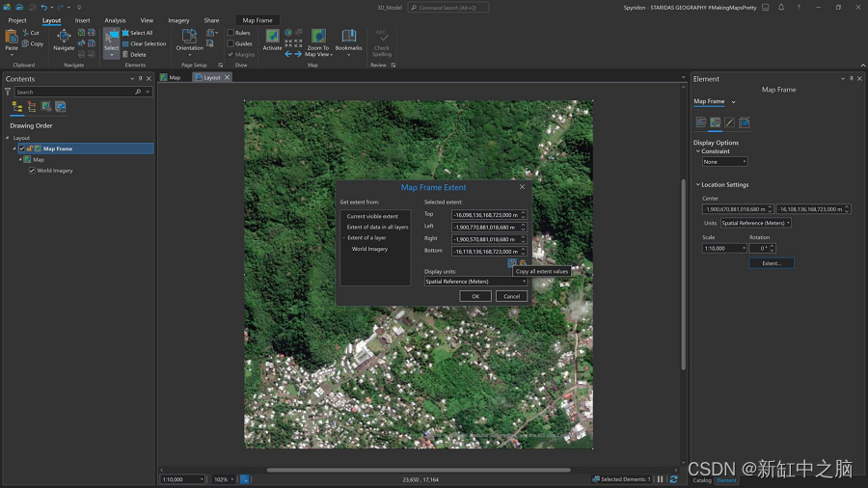Click OK in Map Frame Extent dialog
Screen dimensions: 868x488
coord(475,296)
